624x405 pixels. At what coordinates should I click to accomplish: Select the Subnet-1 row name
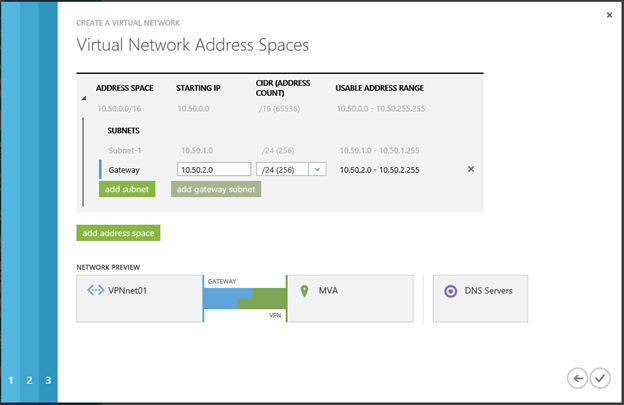125,150
